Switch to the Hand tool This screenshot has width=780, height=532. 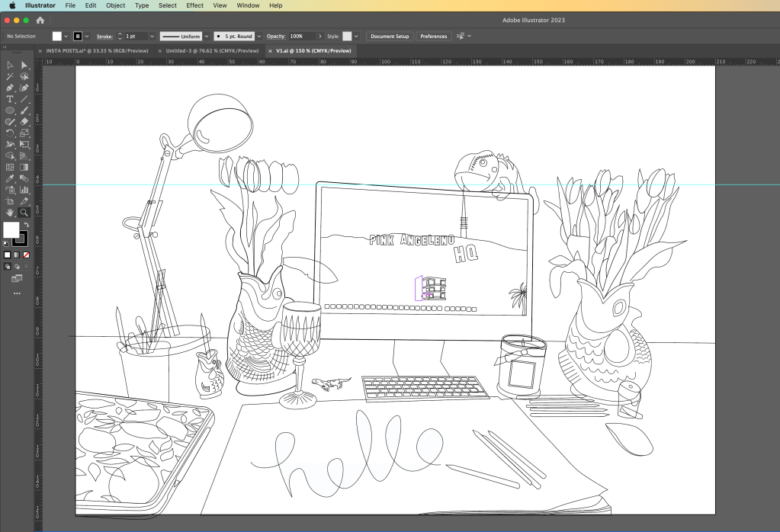coord(10,213)
